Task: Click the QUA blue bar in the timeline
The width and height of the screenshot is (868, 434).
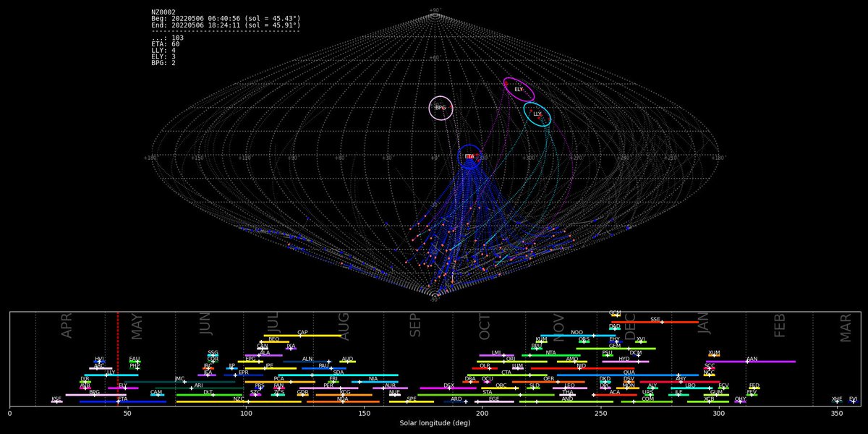Action: (629, 375)
